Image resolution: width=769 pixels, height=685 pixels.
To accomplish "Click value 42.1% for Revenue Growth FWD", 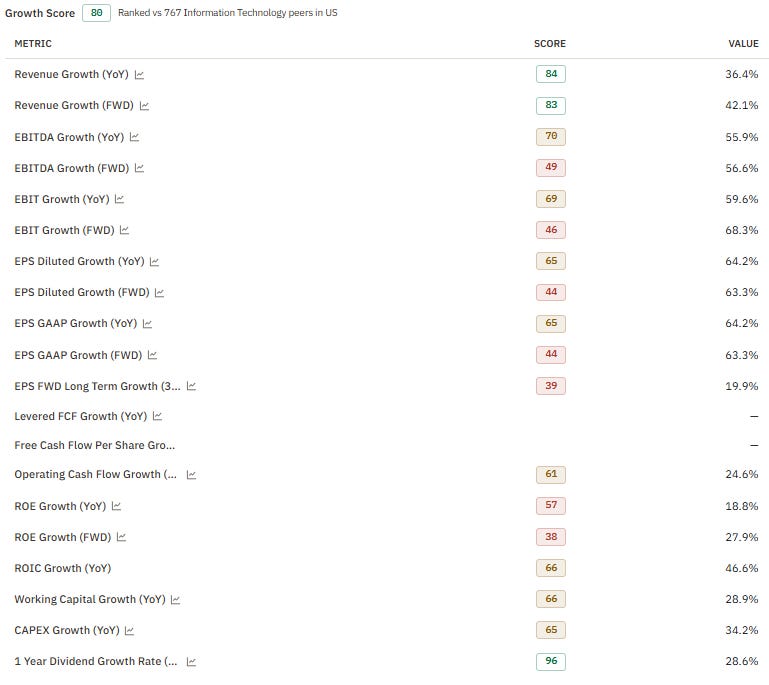I will click(742, 105).
